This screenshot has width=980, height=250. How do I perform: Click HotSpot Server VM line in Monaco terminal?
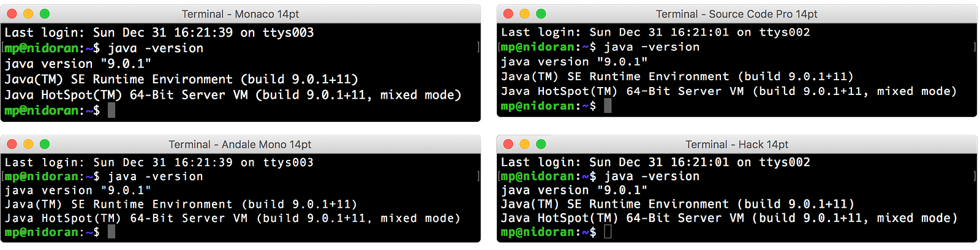tap(233, 95)
